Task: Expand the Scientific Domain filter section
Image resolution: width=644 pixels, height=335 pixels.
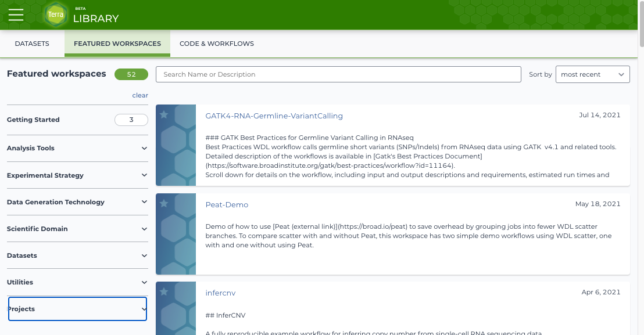Action: pos(77,229)
